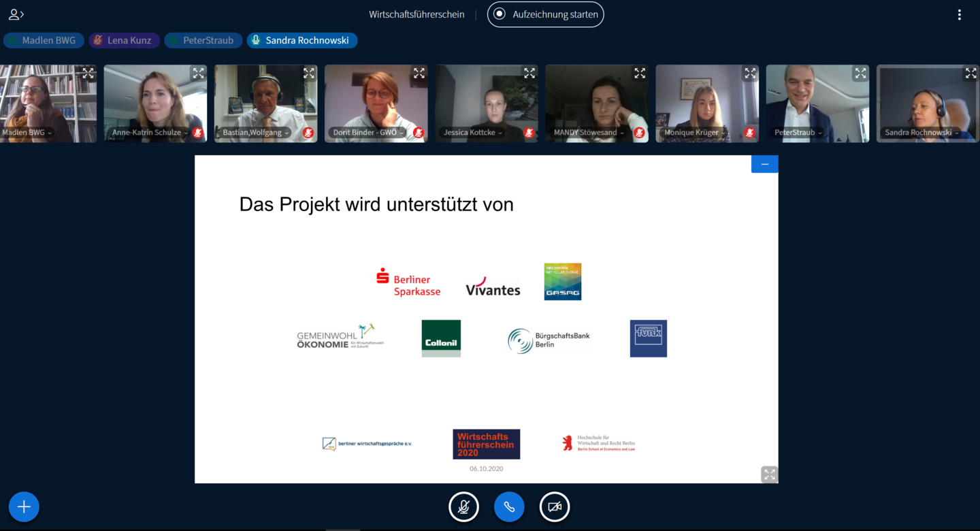This screenshot has height=531, width=980.
Task: Start recording with Aufzeichnung starten
Action: coord(545,14)
